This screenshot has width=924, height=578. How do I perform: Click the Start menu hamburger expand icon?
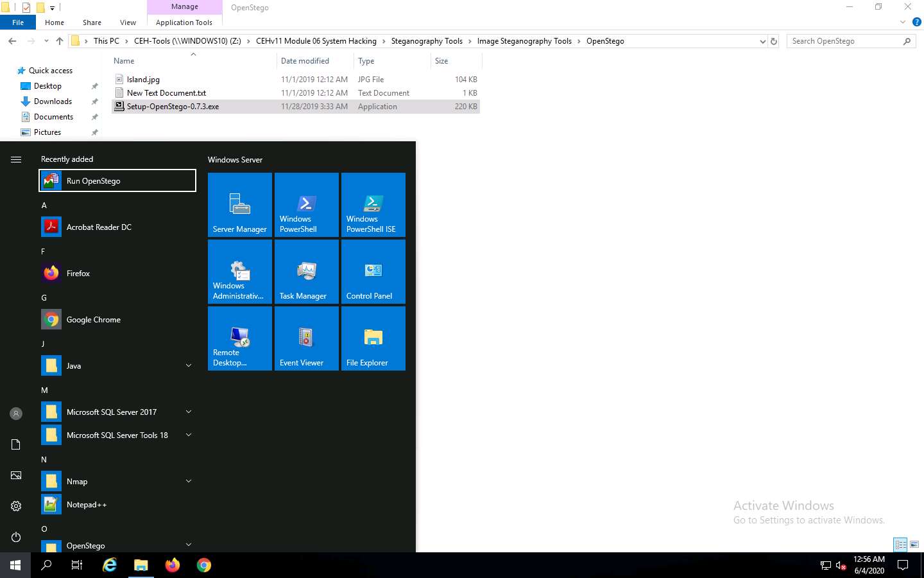pos(16,159)
